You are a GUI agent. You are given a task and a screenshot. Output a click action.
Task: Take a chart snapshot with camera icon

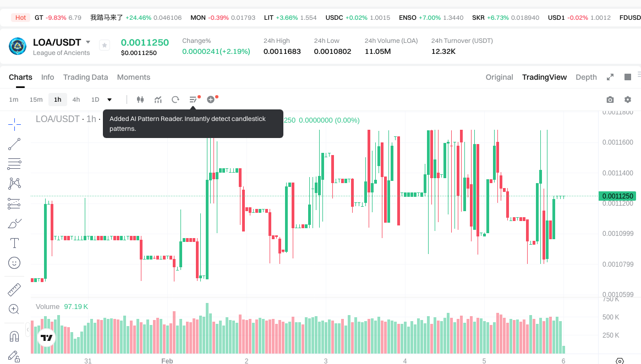pyautogui.click(x=610, y=100)
